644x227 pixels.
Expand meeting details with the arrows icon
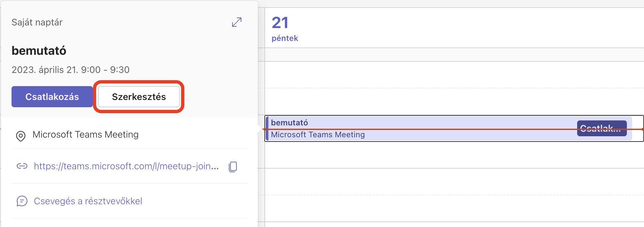point(237,22)
